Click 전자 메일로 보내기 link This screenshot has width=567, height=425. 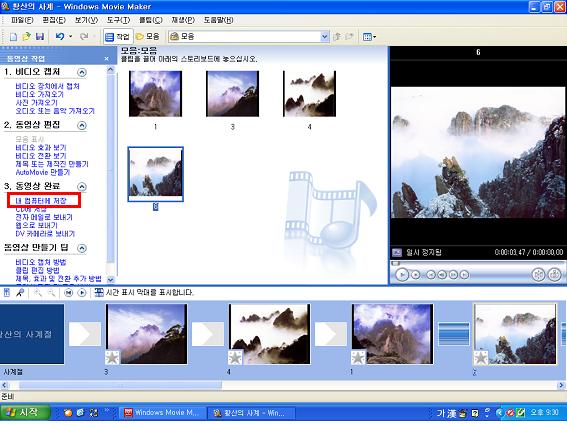(44, 217)
